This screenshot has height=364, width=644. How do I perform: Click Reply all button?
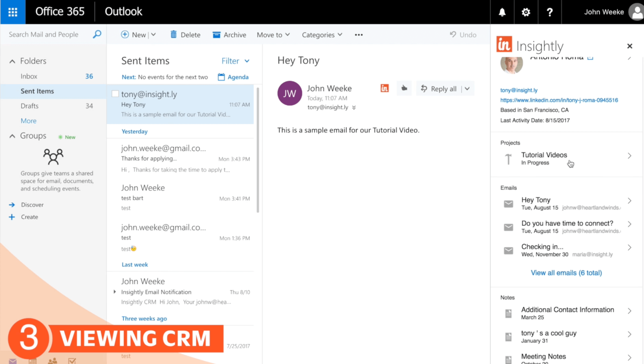click(438, 88)
